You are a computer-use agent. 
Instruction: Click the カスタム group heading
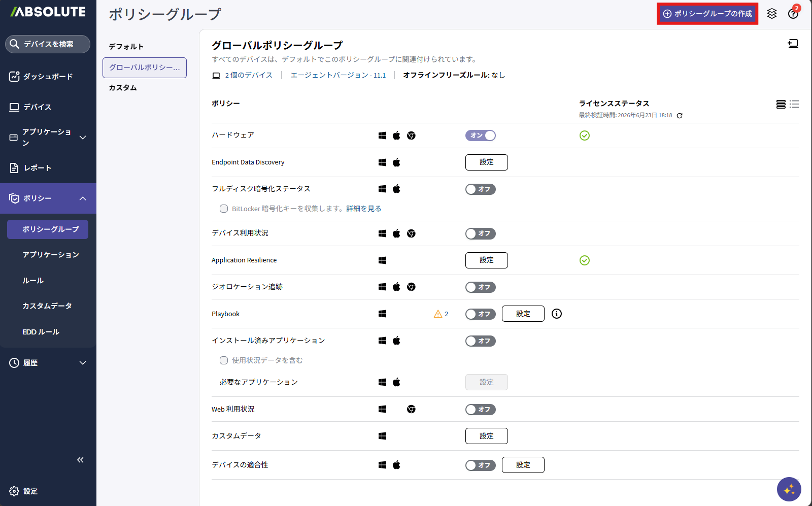click(123, 88)
